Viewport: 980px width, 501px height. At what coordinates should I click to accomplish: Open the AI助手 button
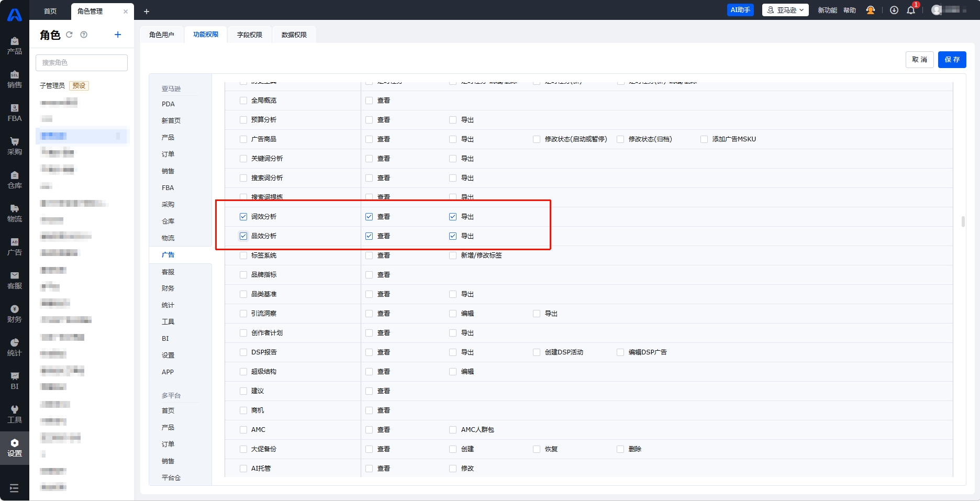tap(740, 10)
